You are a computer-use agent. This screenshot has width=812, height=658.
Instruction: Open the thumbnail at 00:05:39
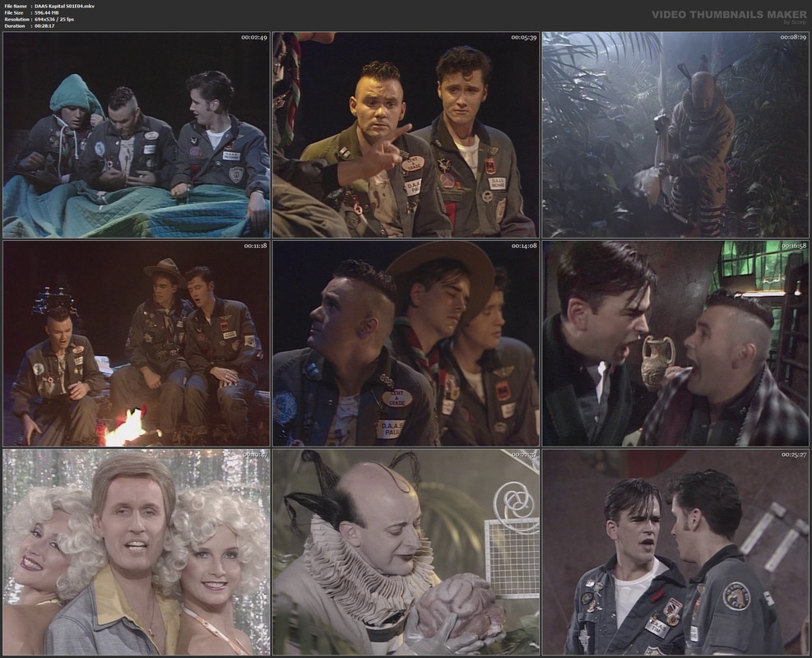pos(406,135)
